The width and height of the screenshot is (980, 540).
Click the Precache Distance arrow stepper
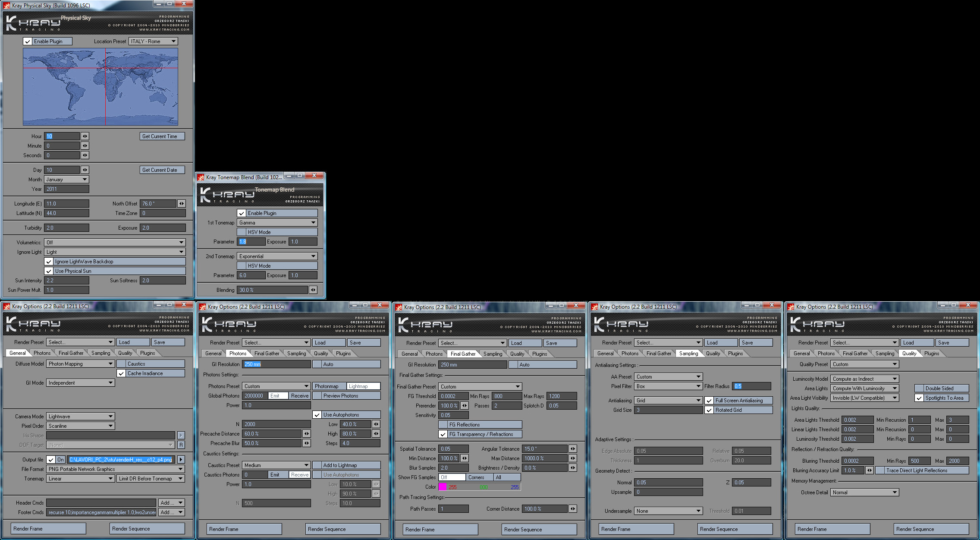307,434
